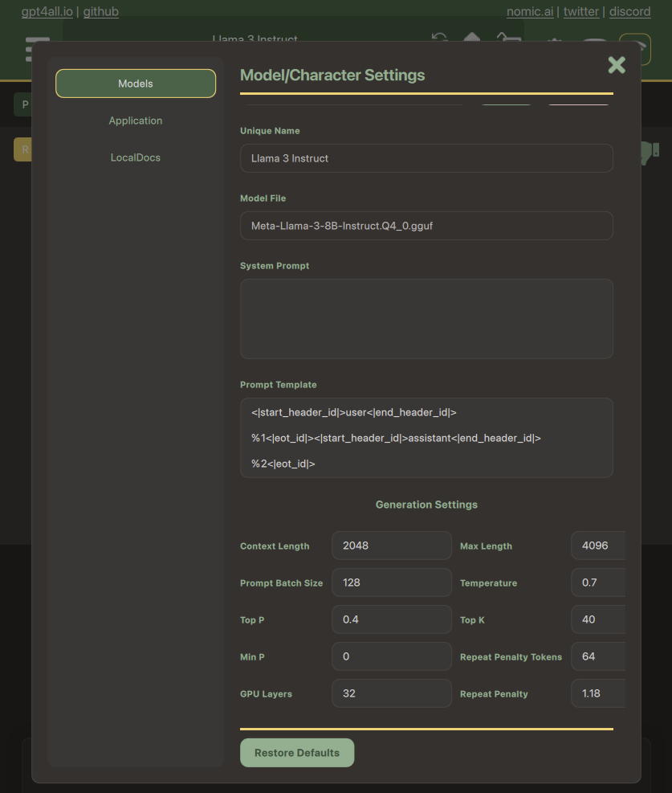Click the Unique Name label
Viewport: 672px width, 793px height.
coord(270,130)
